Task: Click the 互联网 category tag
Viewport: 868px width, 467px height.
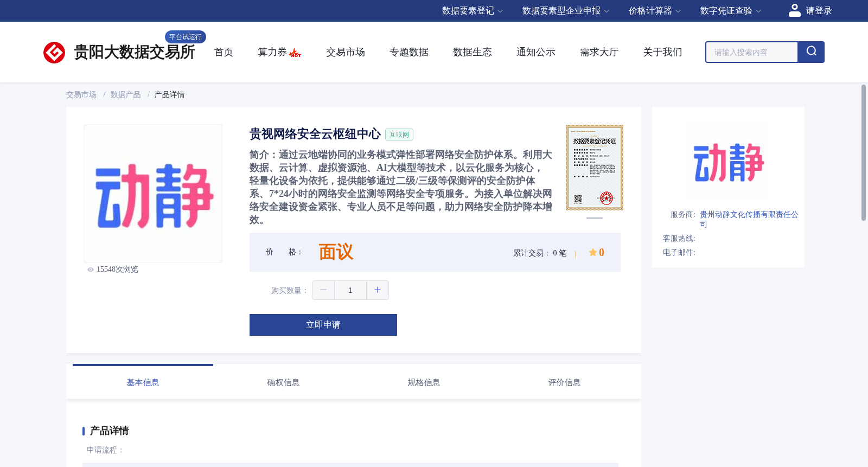Action: [399, 135]
